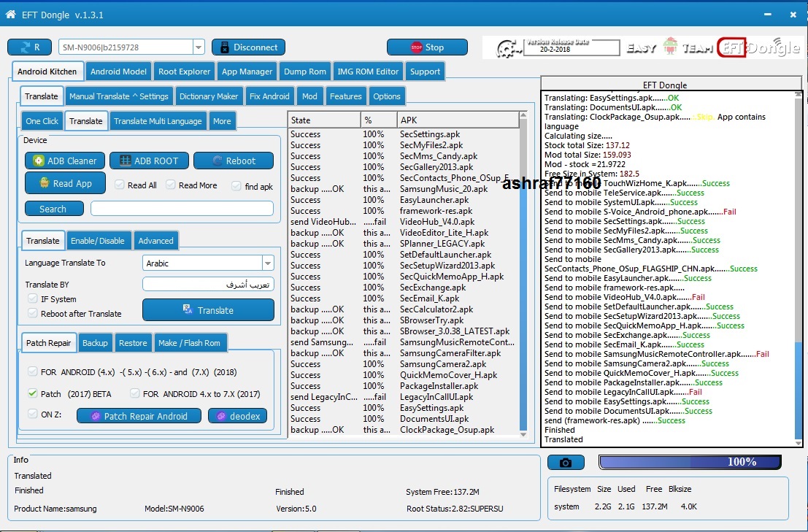Click the APK list vertical scrollbar

(523, 275)
